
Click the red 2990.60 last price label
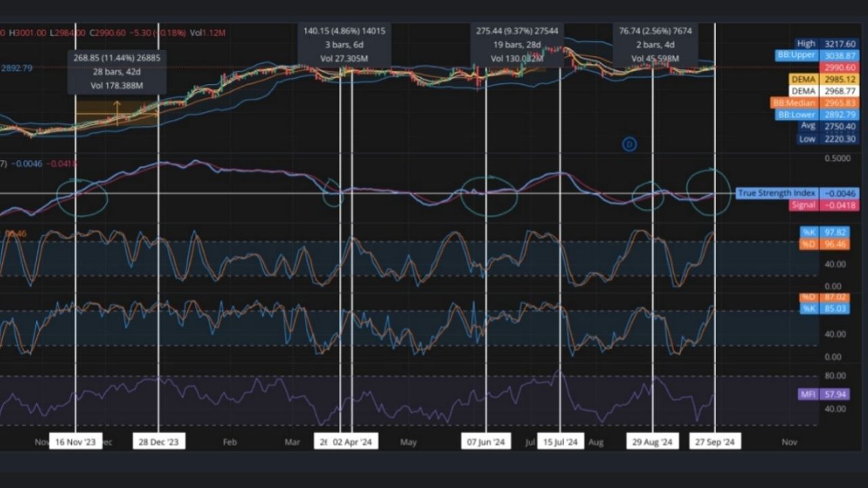coord(839,68)
